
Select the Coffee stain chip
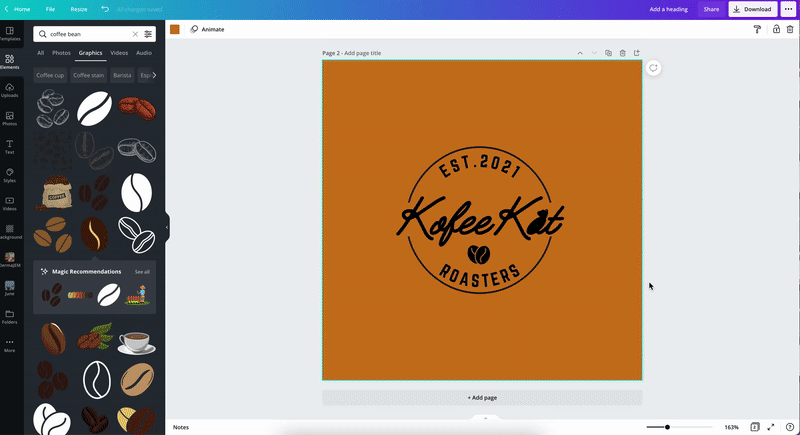(x=88, y=75)
